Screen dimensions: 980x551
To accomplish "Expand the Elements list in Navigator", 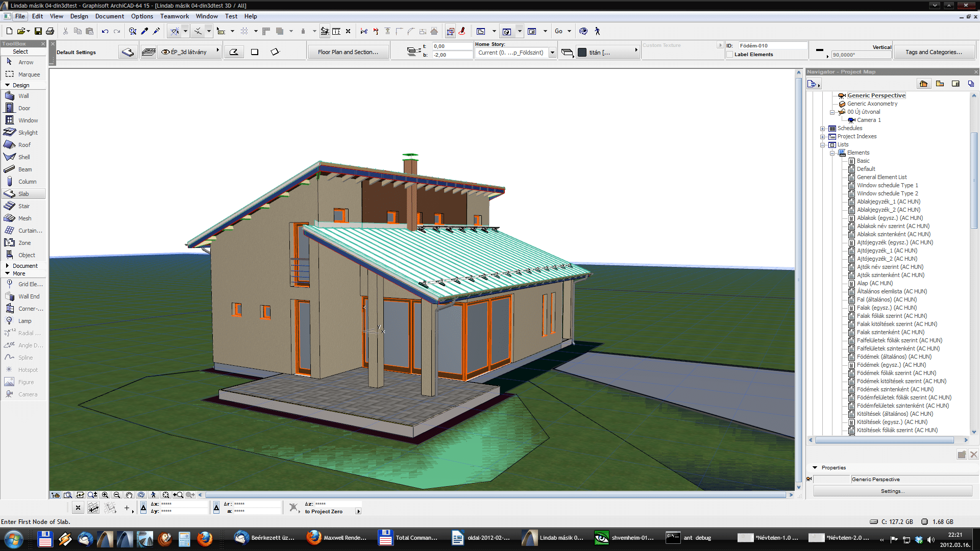I will click(x=832, y=152).
